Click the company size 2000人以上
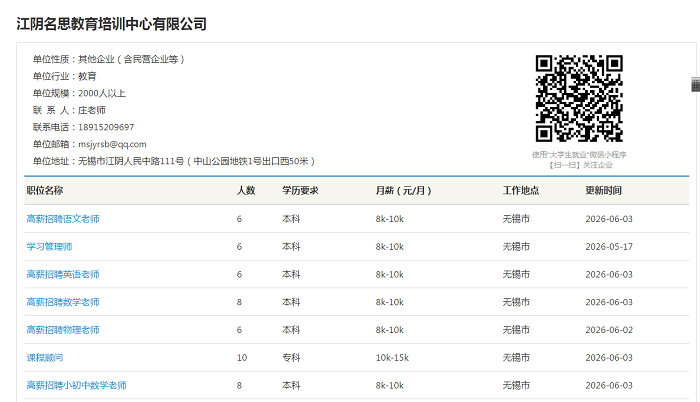Screen dimensions: 700x402 [102, 93]
